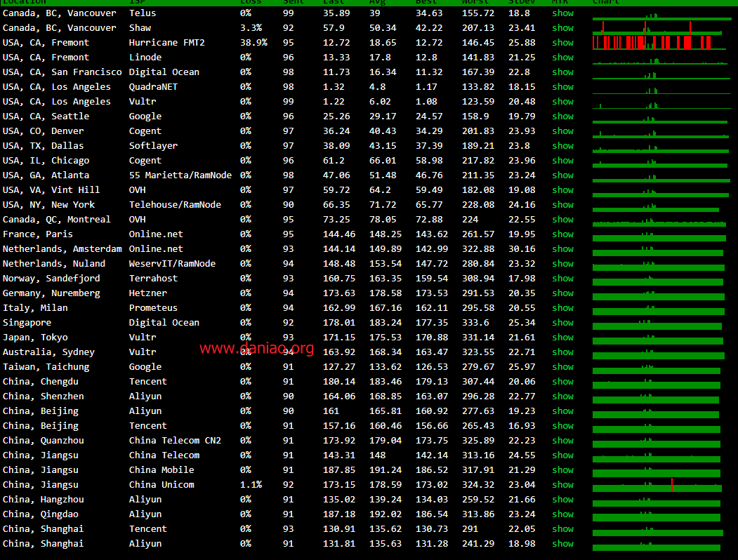Click show in the Jiangsu China Mobile row
The image size is (738, 560).
point(562,469)
